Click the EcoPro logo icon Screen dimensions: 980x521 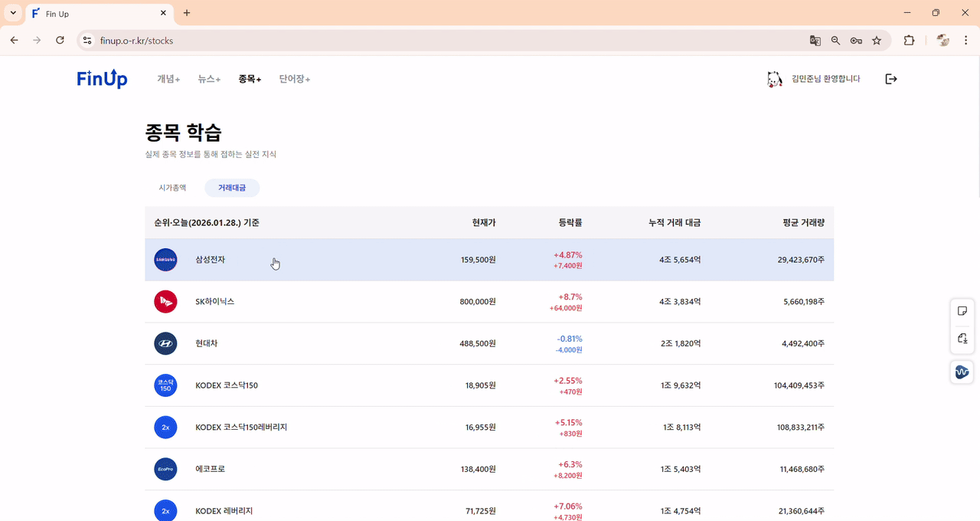[165, 469]
